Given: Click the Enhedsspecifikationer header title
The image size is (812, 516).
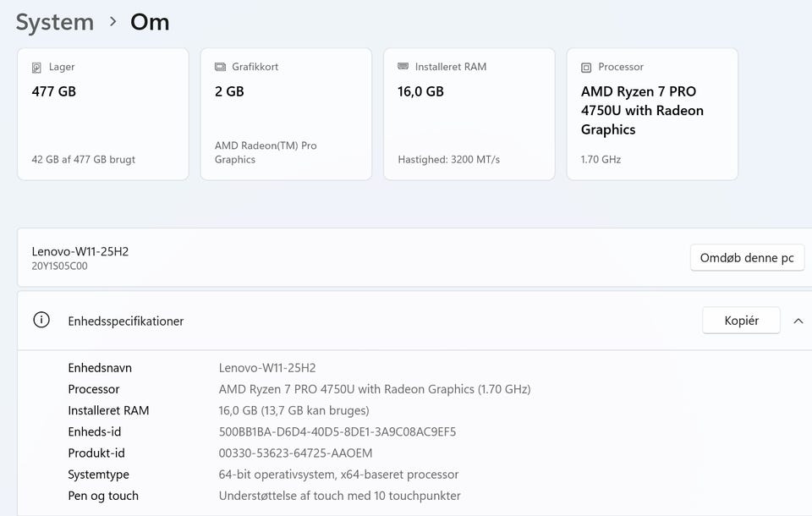Looking at the screenshot, I should click(126, 321).
